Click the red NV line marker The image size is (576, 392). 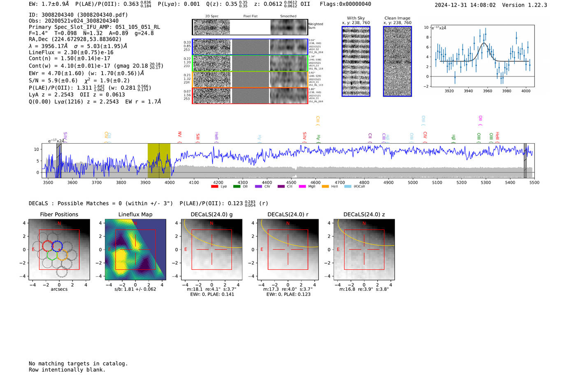coord(180,137)
